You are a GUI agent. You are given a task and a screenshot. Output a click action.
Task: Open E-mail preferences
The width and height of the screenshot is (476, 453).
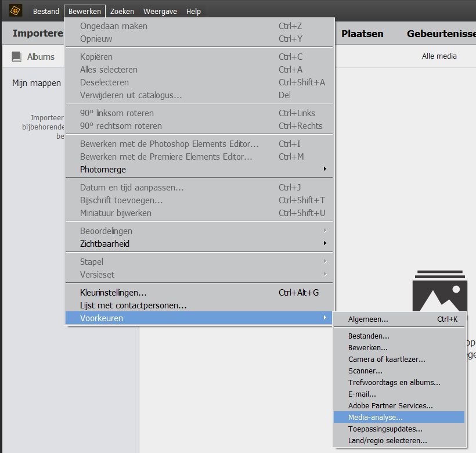click(x=399, y=394)
